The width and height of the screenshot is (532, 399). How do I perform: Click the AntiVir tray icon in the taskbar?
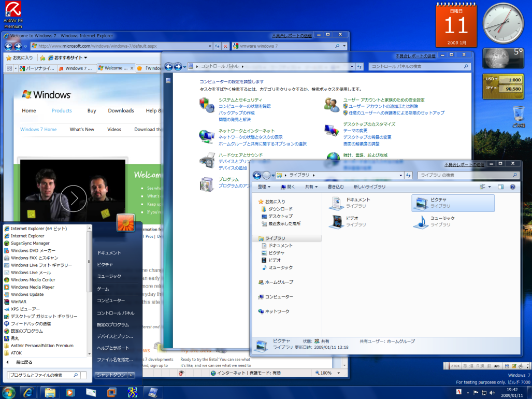pyautogui.click(x=459, y=392)
